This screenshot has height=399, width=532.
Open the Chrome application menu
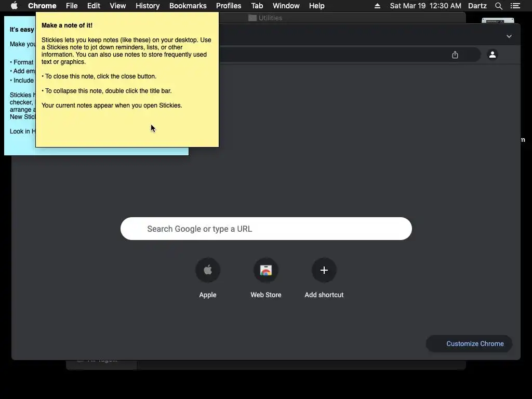pos(42,6)
